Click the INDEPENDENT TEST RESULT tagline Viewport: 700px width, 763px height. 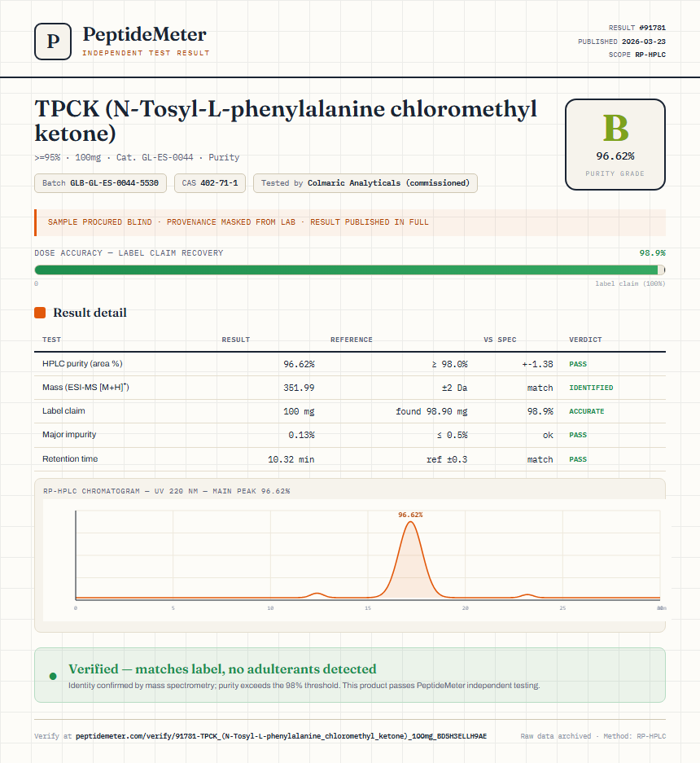(x=146, y=53)
